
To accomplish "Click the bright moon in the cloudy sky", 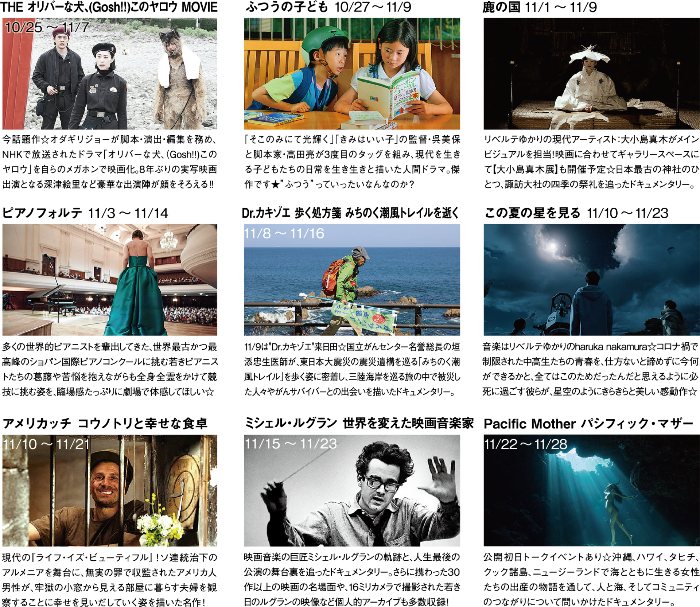I will point(553,246).
